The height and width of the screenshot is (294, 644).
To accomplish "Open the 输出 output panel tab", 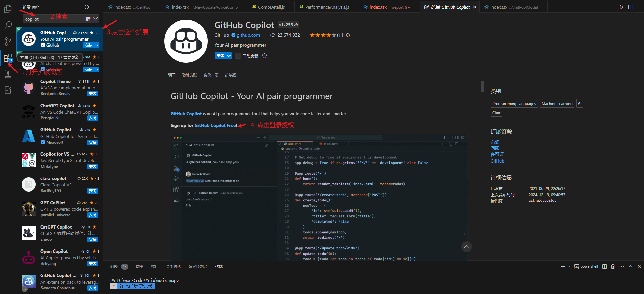I will (139, 267).
